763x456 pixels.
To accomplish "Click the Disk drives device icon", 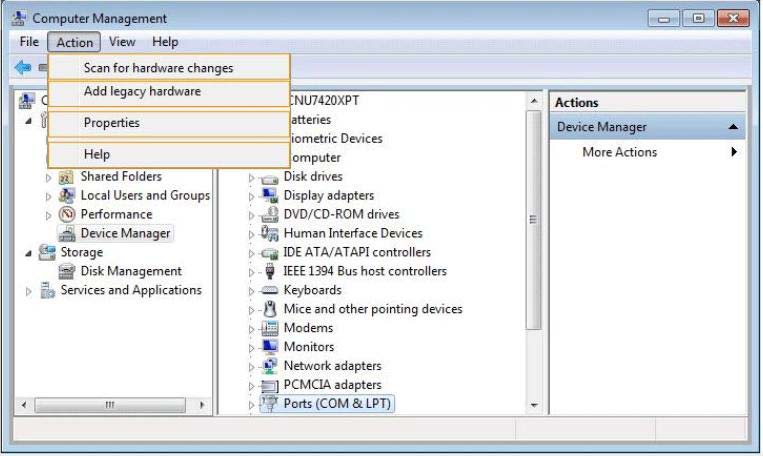I will point(270,178).
